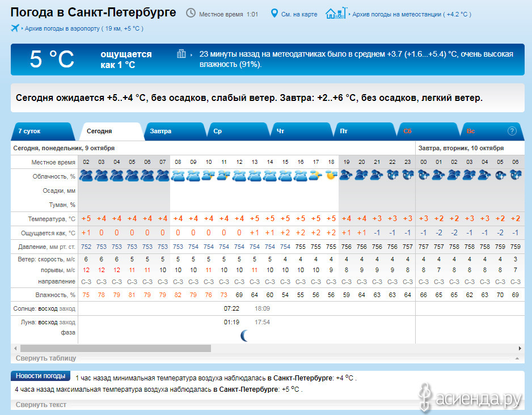Viewport: 532px width, 415px height.
Task: Click moonset time 17:54
Action: [262, 322]
